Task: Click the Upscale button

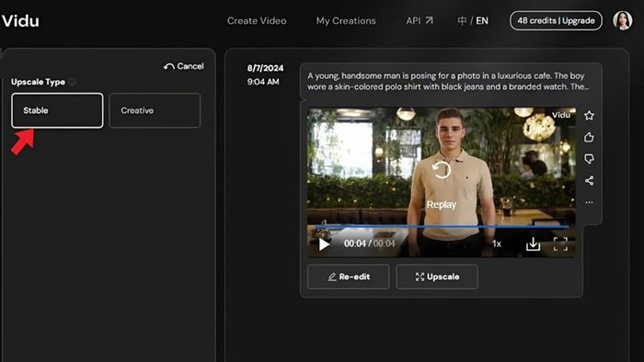Action: (437, 277)
